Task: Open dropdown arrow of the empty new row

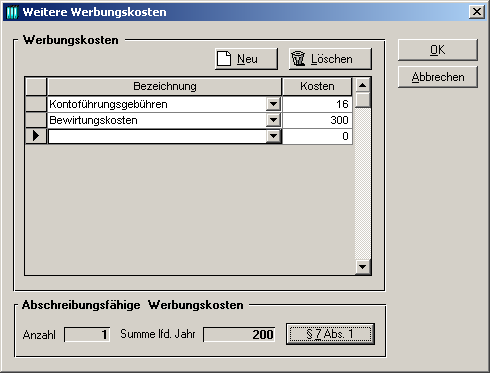Action: (x=273, y=136)
